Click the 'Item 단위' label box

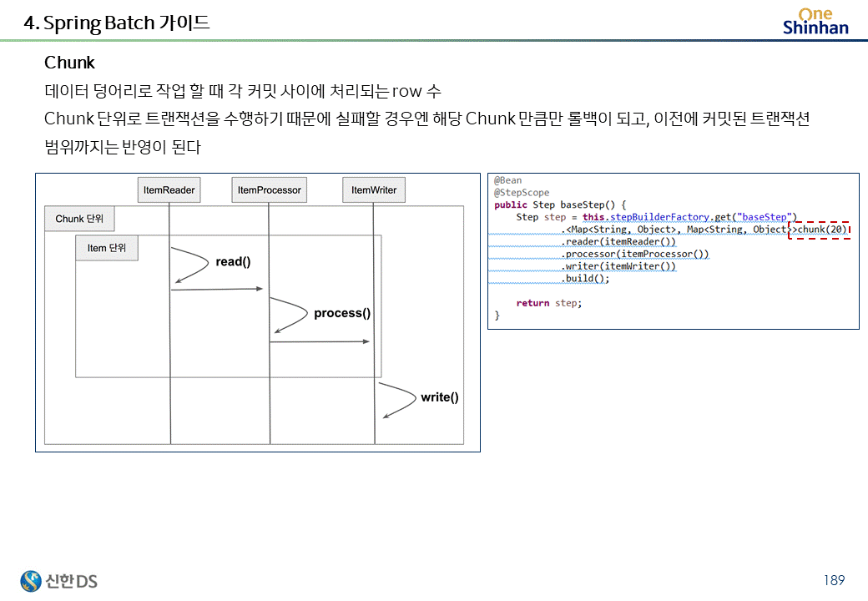tap(106, 248)
